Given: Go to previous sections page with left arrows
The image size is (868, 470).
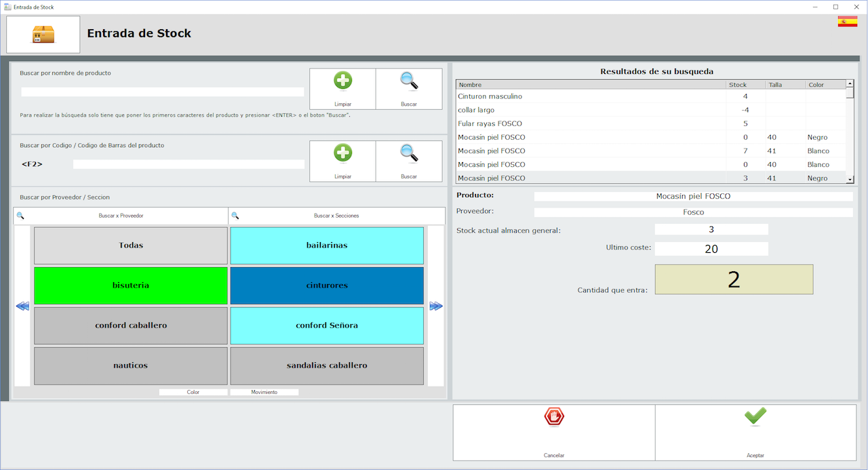Looking at the screenshot, I should coord(22,307).
